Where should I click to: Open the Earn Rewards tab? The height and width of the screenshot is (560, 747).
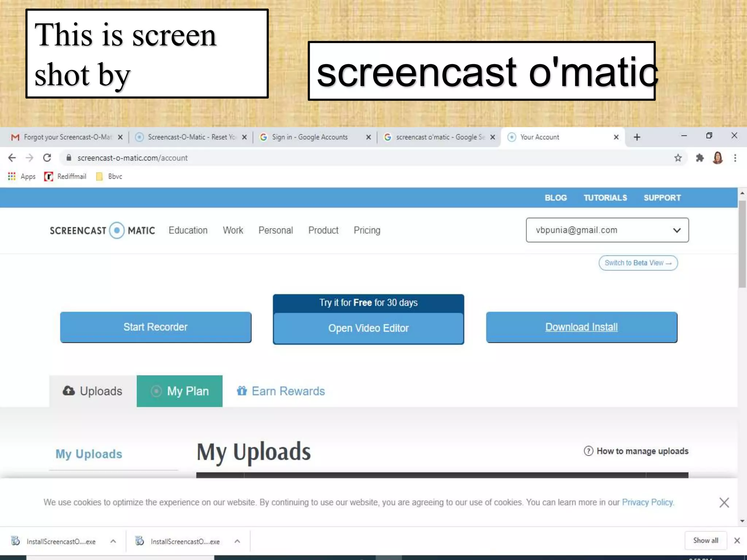click(280, 391)
